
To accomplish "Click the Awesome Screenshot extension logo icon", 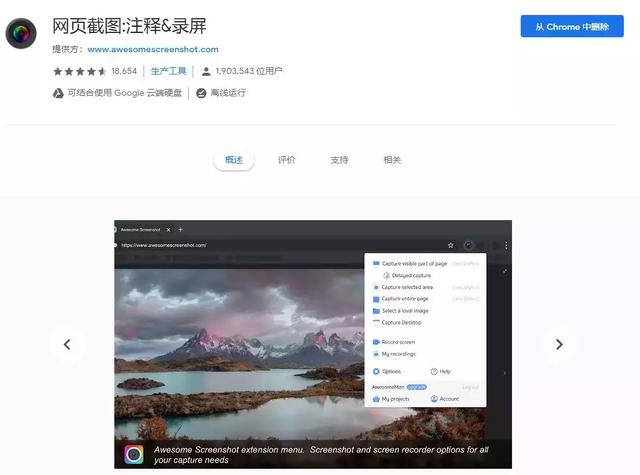I will tap(21, 33).
